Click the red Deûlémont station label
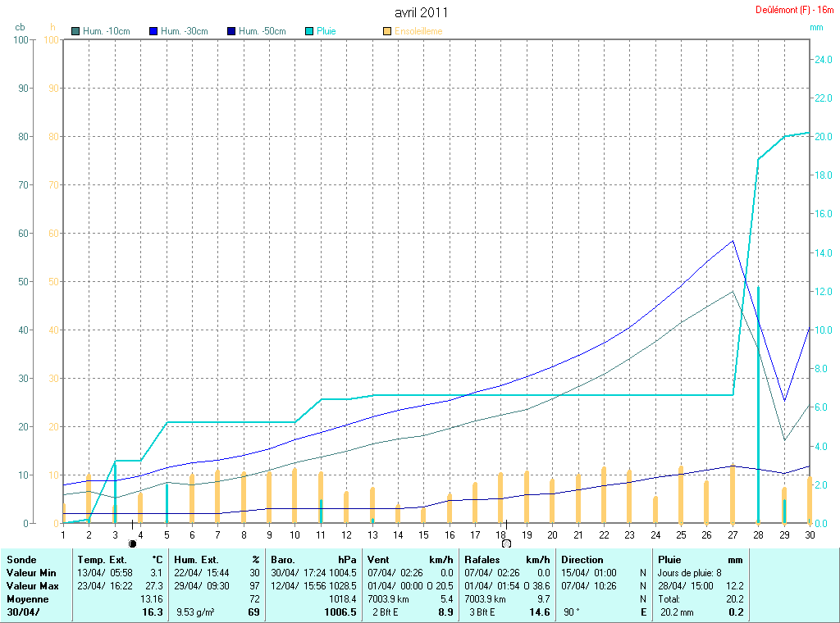Viewport: 840px width, 623px height. (794, 10)
